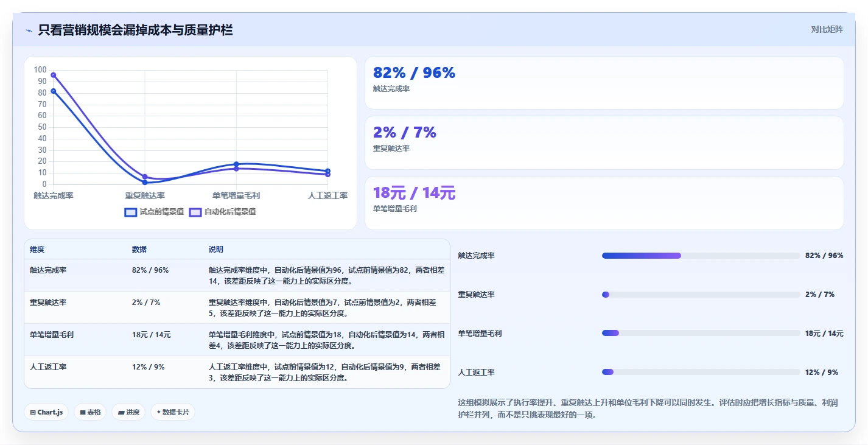The width and height of the screenshot is (868, 445).
Task: Click the blue chart point above 重复触达率
Action: point(145,182)
